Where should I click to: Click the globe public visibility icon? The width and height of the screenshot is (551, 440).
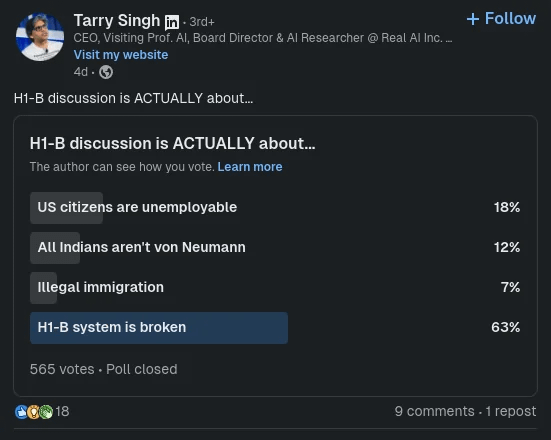(106, 72)
